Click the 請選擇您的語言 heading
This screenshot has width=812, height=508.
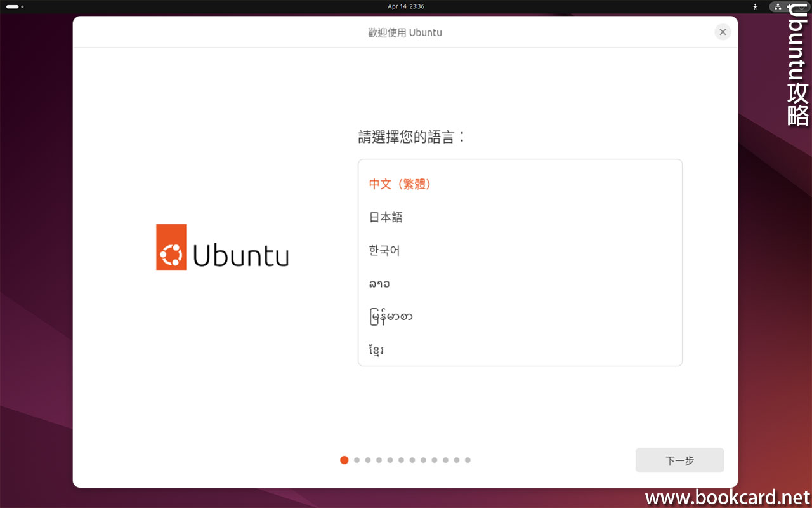point(412,137)
